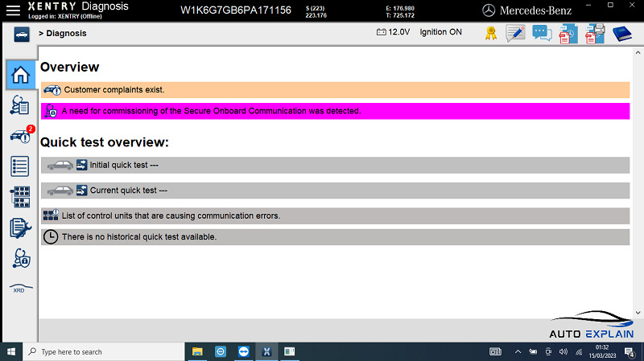Expand the Initial quick test row
644x361 pixels.
(335, 165)
